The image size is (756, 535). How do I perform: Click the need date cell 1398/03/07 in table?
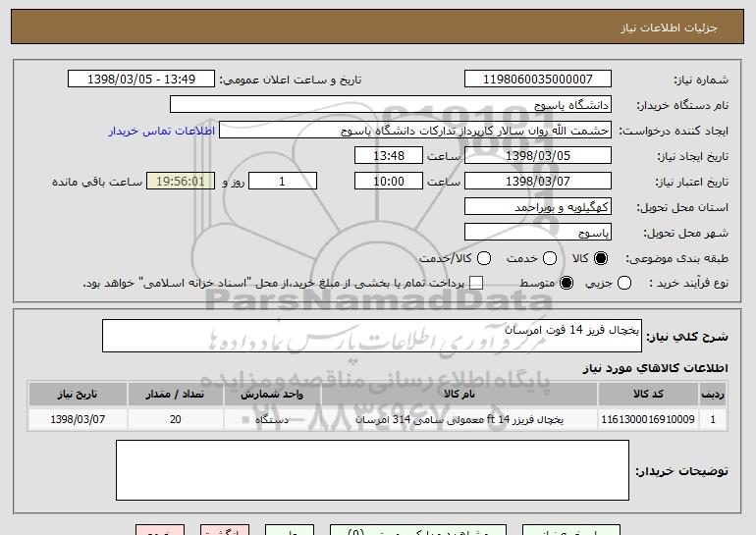coord(78,419)
